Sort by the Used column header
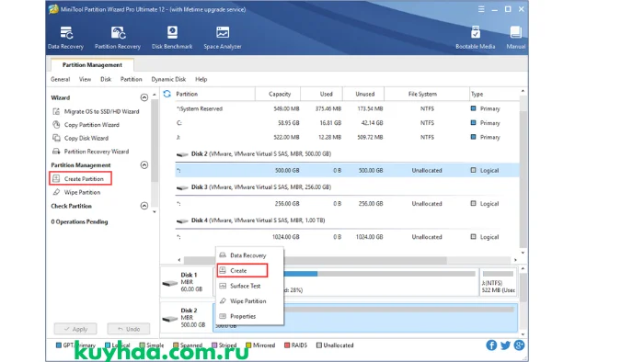This screenshot has height=362, width=644. point(322,94)
